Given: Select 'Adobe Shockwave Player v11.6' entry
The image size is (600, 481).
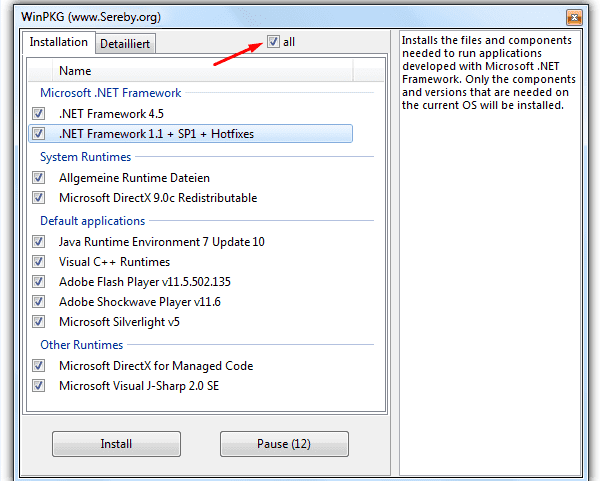Looking at the screenshot, I should (x=140, y=302).
